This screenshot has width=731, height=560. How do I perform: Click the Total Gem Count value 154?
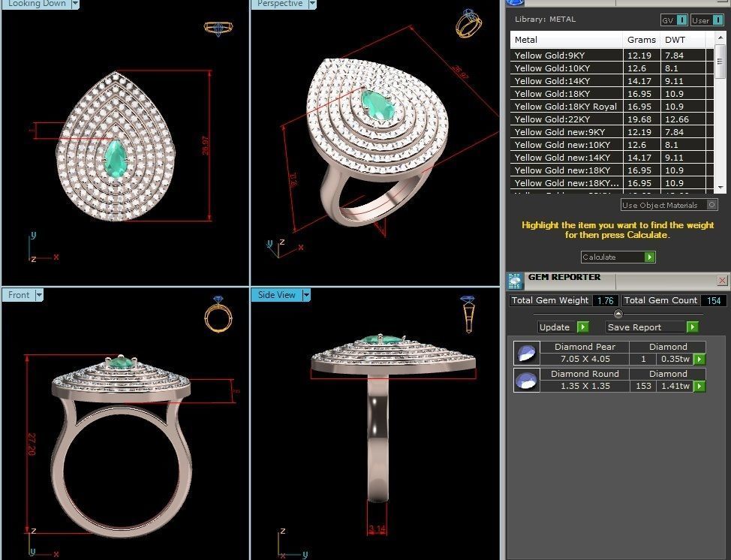point(714,301)
